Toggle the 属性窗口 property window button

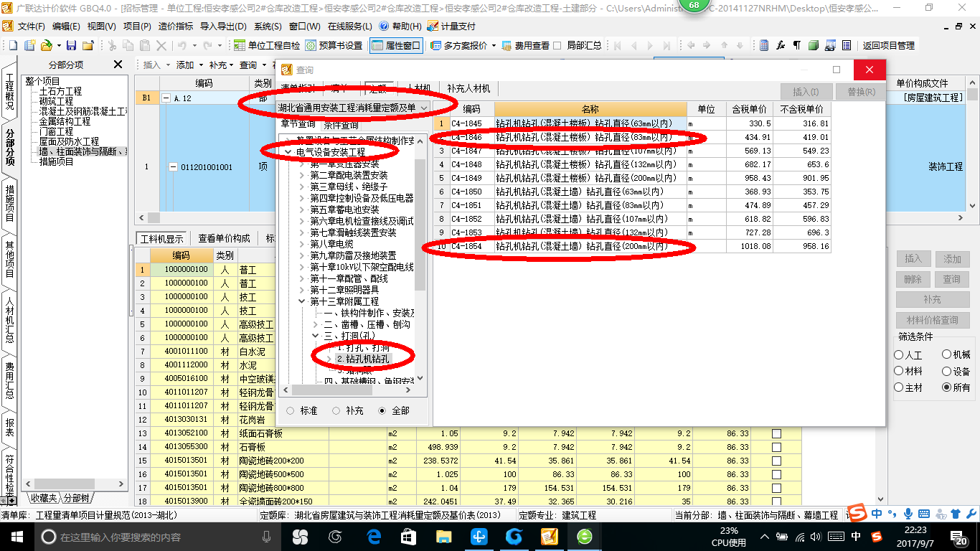pyautogui.click(x=396, y=45)
